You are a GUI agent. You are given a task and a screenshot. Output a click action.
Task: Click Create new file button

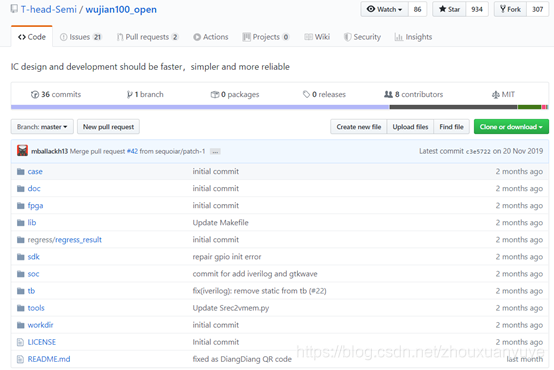point(359,127)
